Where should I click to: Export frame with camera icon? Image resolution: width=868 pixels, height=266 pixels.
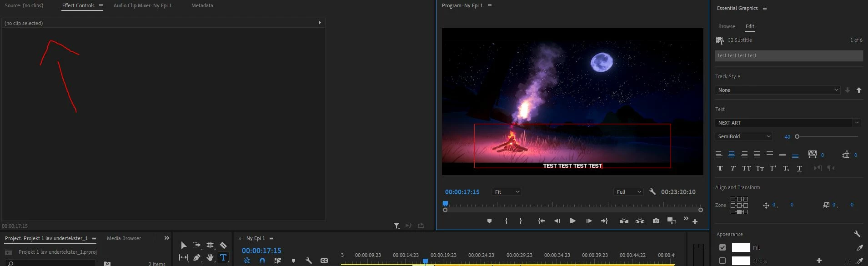coord(656,221)
